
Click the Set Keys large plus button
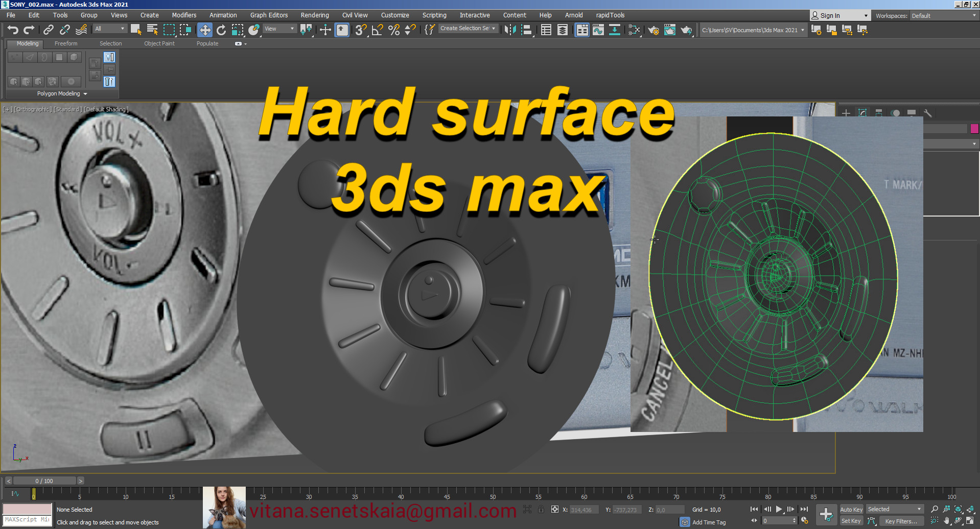click(x=826, y=514)
